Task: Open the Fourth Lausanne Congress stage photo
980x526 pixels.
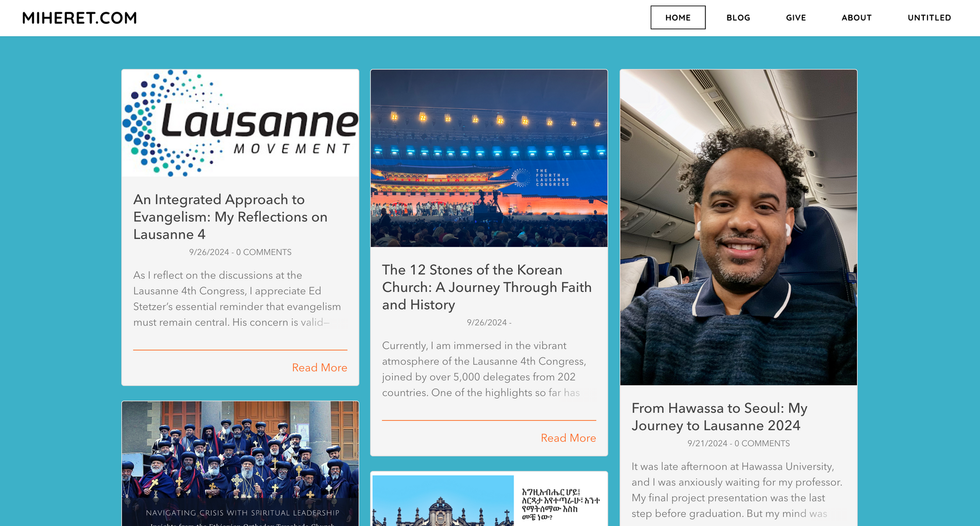Action: pos(489,158)
